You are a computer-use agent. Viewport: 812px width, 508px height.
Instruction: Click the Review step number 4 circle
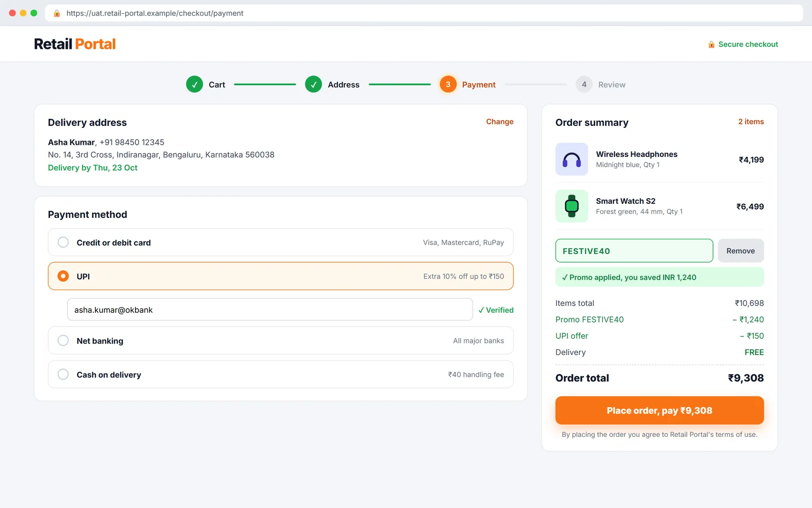[x=584, y=84]
